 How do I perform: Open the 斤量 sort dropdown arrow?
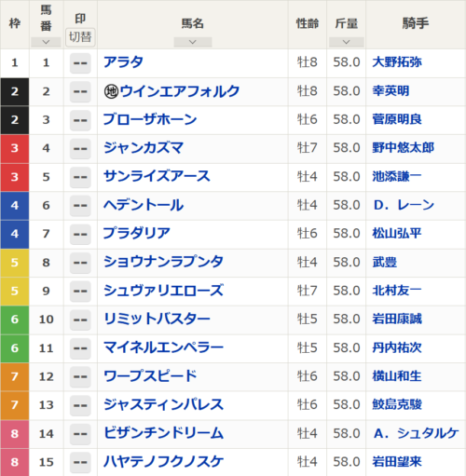tap(347, 42)
